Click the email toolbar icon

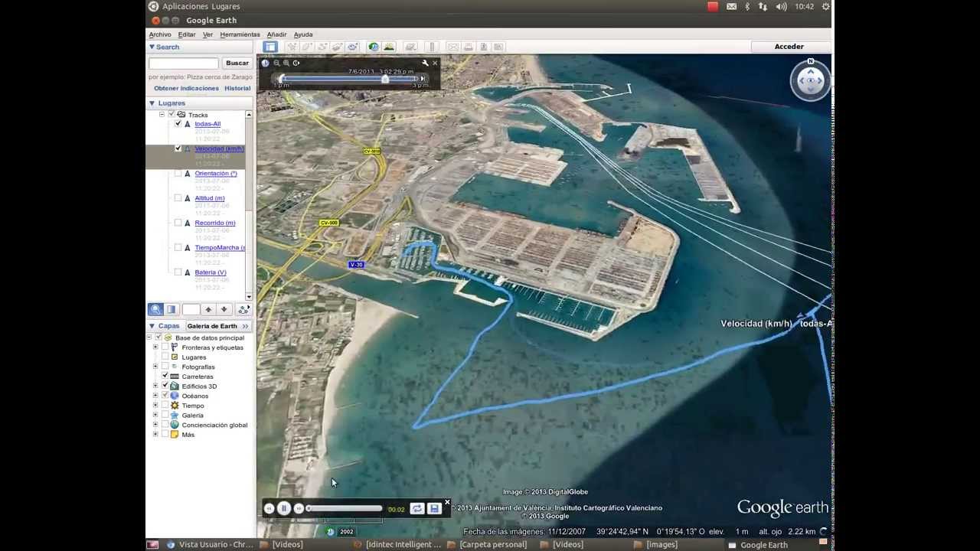coord(453,47)
